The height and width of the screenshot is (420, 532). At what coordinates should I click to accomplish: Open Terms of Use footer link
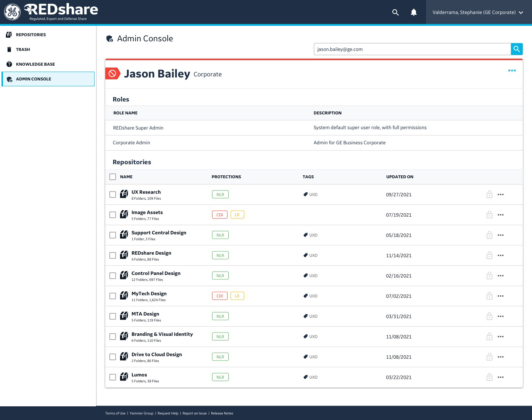(x=115, y=413)
